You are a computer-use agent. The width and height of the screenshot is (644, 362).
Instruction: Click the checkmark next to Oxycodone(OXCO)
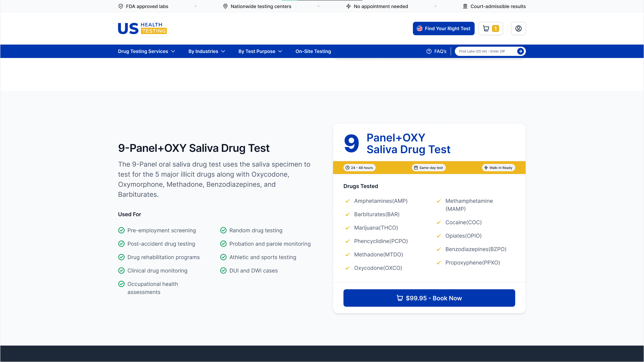[347, 268]
